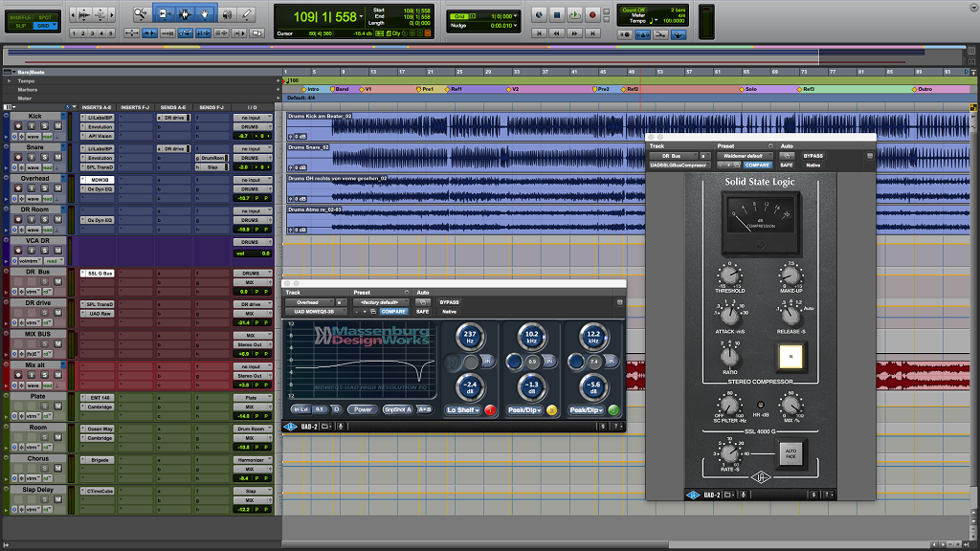980x551 pixels.
Task: Click the INSERTS F-J column header
Action: click(135, 107)
